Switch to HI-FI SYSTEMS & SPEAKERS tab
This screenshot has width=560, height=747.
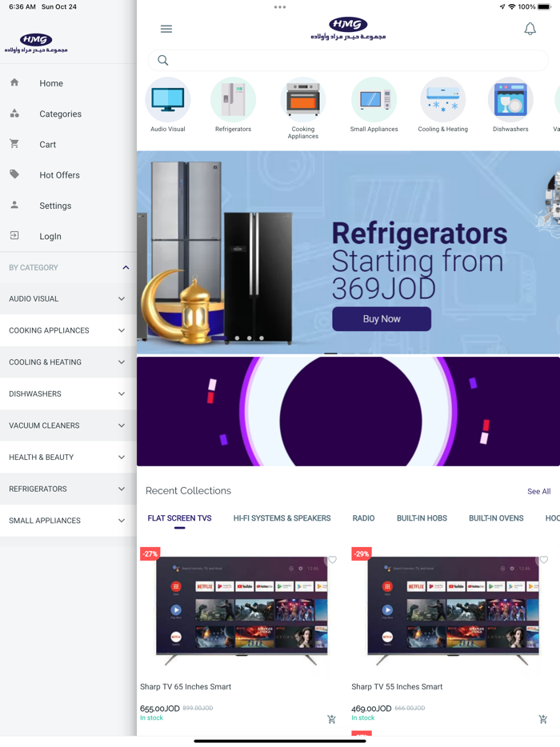pos(282,518)
